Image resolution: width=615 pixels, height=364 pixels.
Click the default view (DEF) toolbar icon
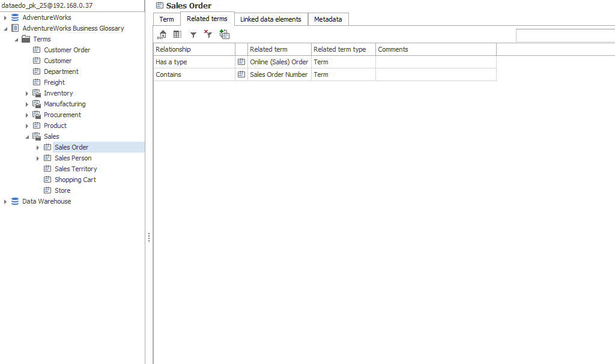162,35
